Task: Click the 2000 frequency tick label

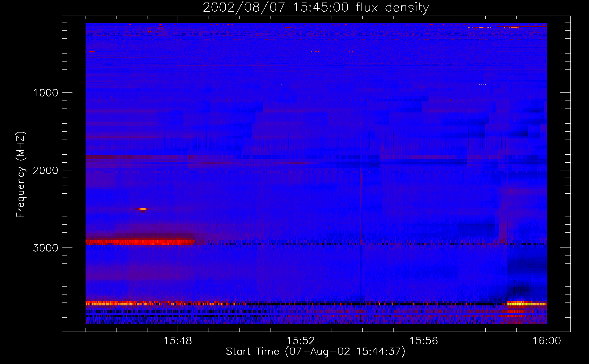Action: click(x=46, y=170)
